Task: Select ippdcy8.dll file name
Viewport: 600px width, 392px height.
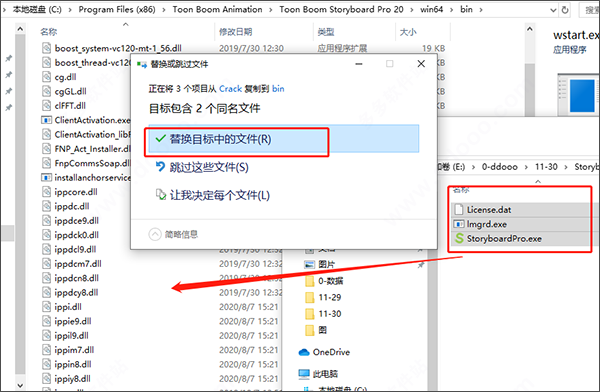Action: coord(76,292)
